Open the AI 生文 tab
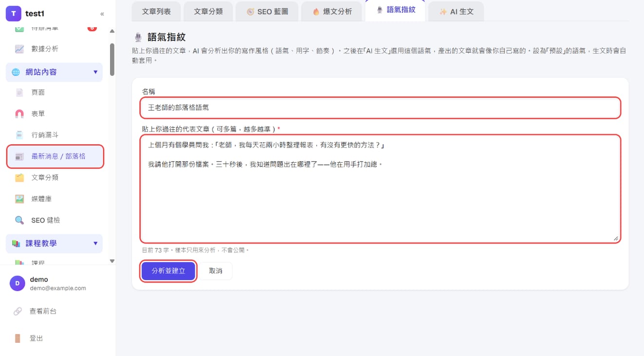This screenshot has height=356, width=644. [456, 11]
